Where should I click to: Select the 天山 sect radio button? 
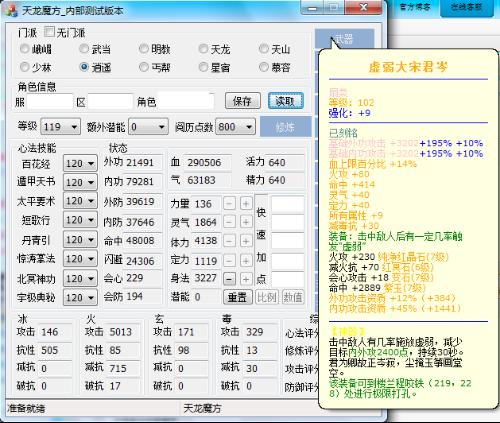[x=264, y=49]
